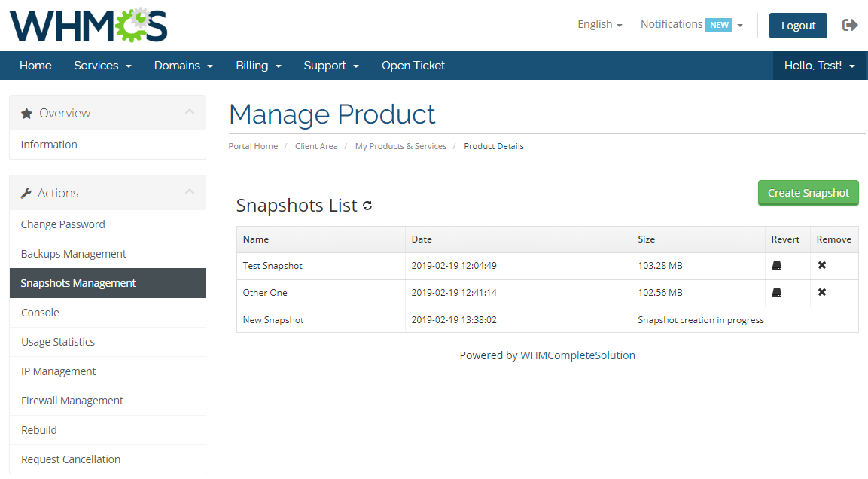Click the refresh icon beside Snapshots List
Screen dimensions: 868x479
click(x=367, y=206)
